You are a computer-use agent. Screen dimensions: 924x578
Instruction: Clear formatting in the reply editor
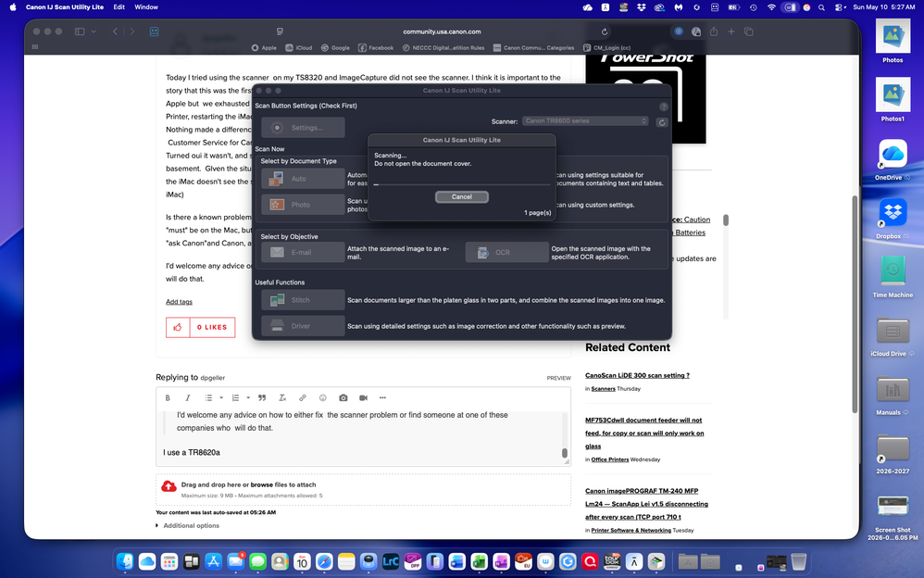[x=282, y=398]
